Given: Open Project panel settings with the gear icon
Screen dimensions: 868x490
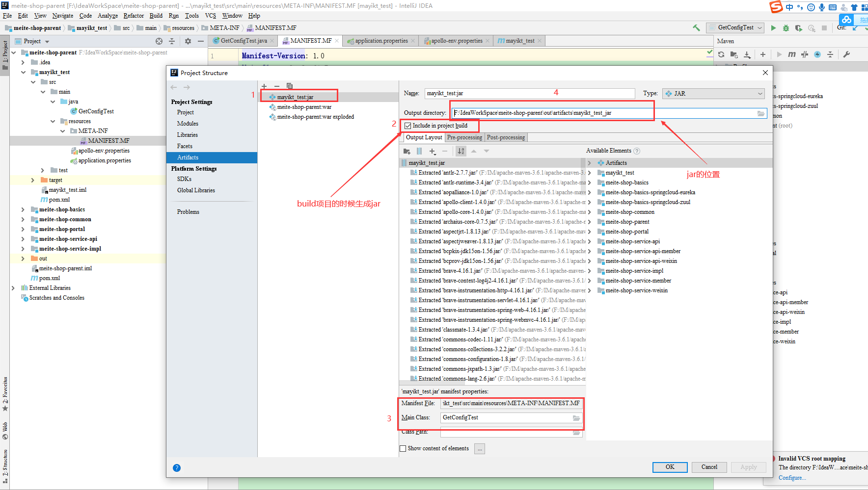Looking at the screenshot, I should click(188, 41).
